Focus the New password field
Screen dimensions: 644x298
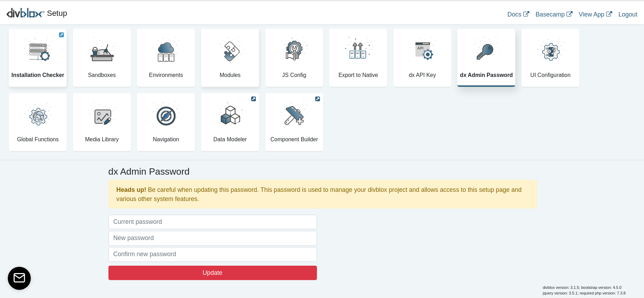(x=213, y=238)
